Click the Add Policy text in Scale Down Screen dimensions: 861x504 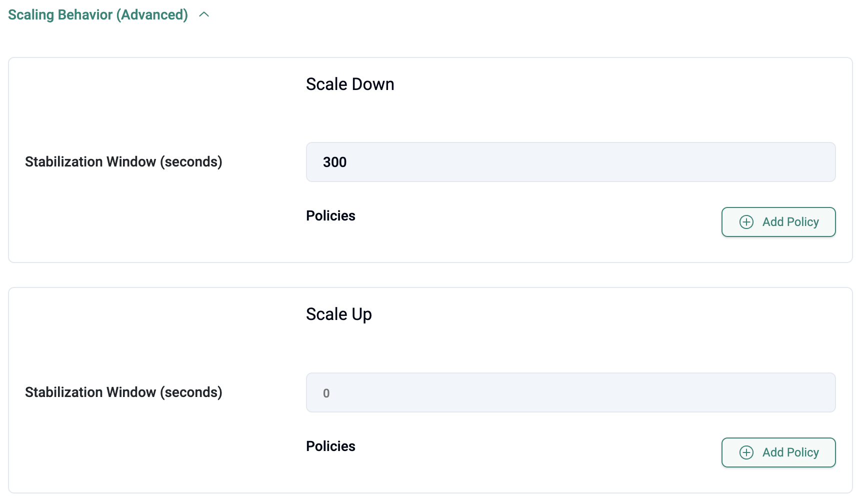(x=790, y=222)
